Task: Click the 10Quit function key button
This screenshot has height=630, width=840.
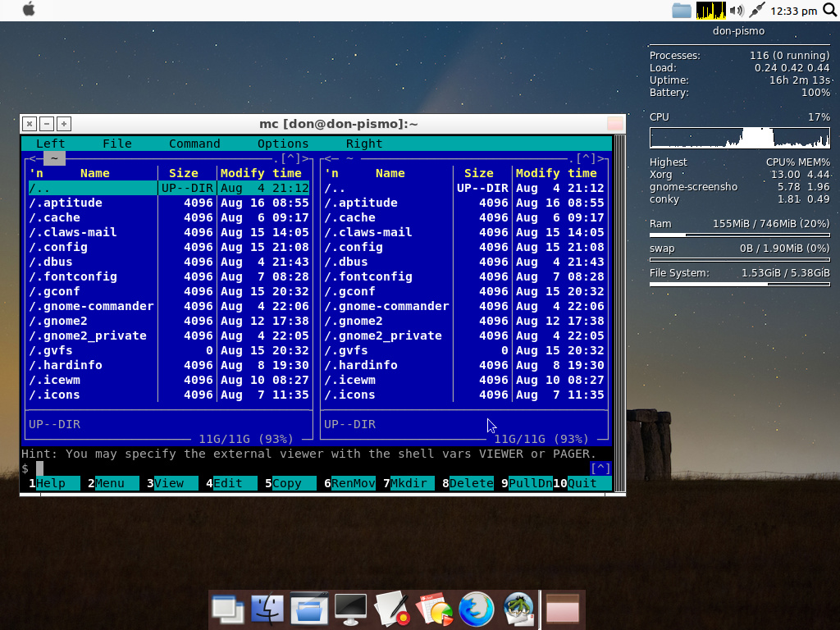Action: pyautogui.click(x=582, y=483)
